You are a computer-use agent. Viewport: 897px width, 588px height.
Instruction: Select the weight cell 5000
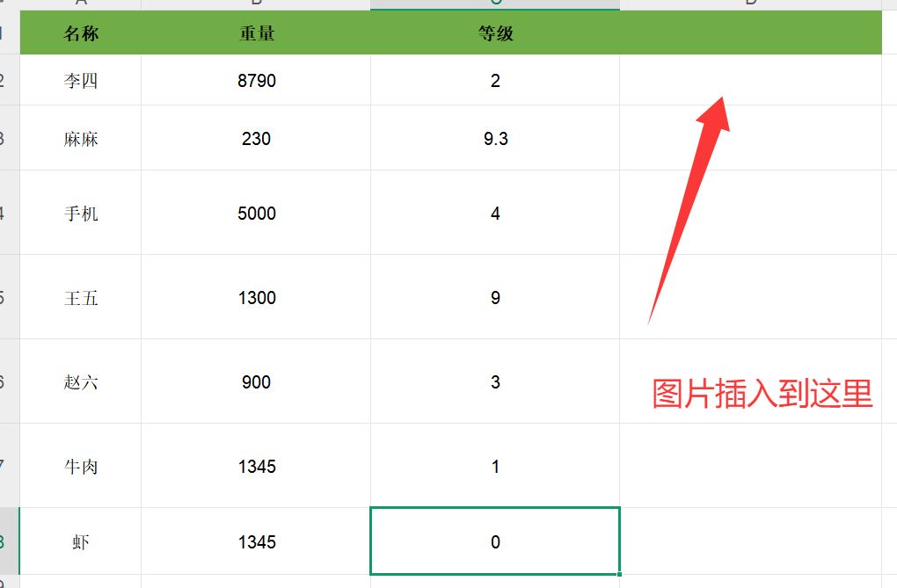tap(256, 213)
